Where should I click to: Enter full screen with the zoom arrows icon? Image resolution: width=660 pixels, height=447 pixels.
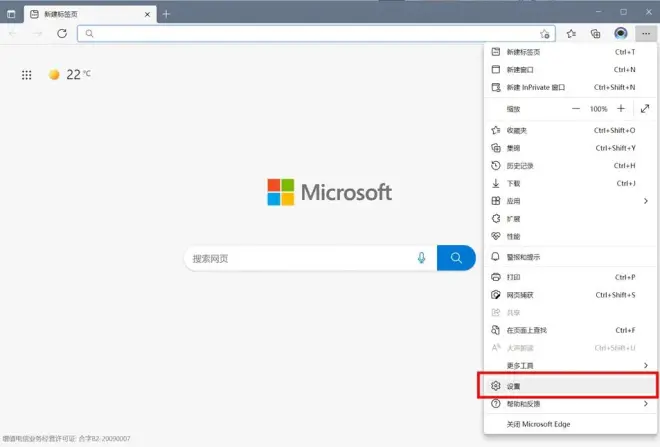click(645, 109)
